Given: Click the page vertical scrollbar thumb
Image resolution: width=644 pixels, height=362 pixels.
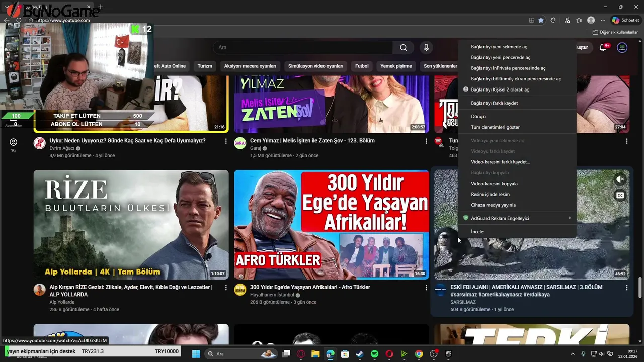Looking at the screenshot, I should point(640,287).
